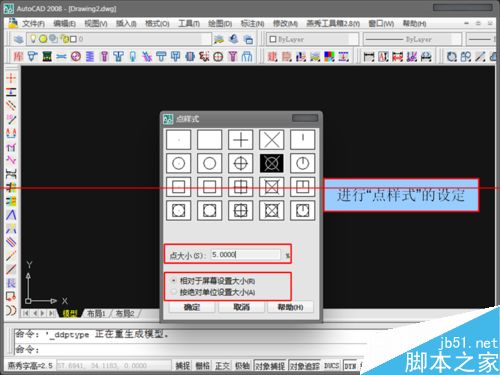This screenshot has width=500, height=375.
Task: Click the blue H dimension icon on left toolbar
Action: tap(11, 92)
